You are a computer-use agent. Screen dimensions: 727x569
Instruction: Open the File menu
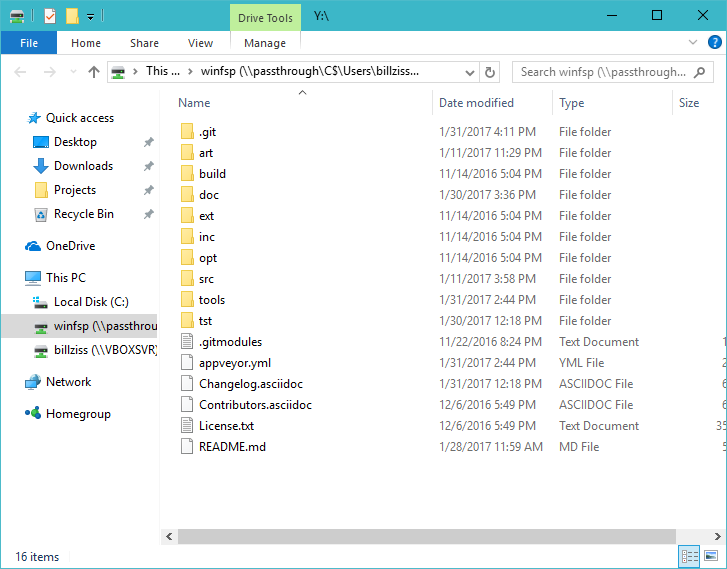pos(29,43)
